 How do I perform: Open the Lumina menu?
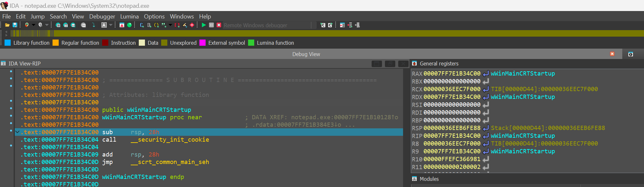click(129, 17)
